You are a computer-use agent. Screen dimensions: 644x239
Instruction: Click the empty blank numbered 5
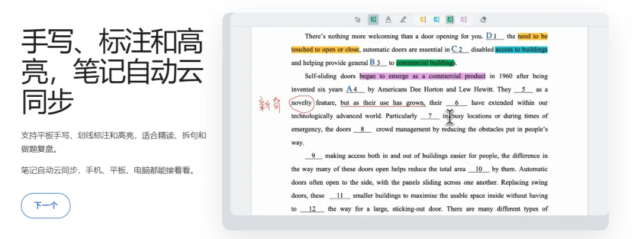coord(523,89)
